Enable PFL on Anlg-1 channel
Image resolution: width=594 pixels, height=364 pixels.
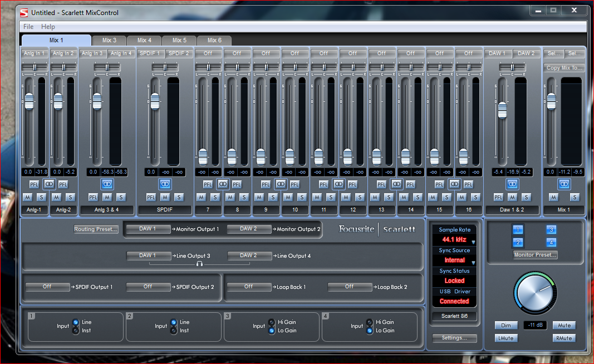pyautogui.click(x=34, y=184)
